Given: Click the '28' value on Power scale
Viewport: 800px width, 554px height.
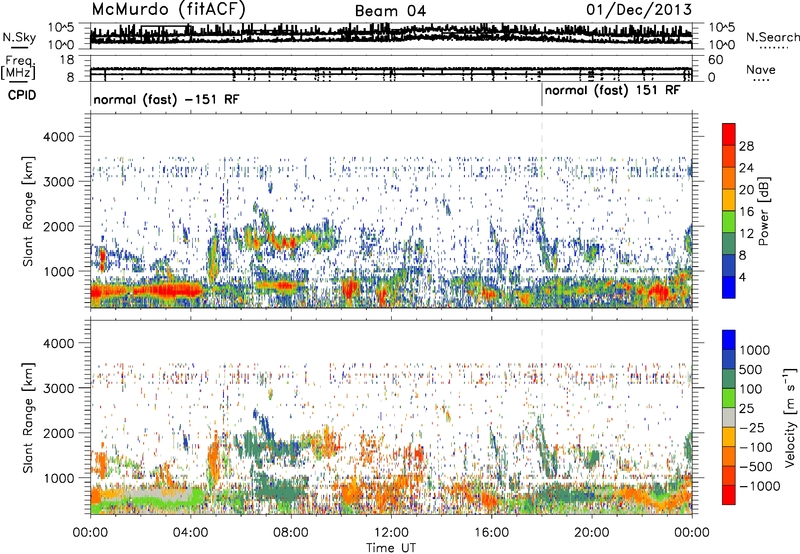Looking at the screenshot, I should click(x=746, y=146).
